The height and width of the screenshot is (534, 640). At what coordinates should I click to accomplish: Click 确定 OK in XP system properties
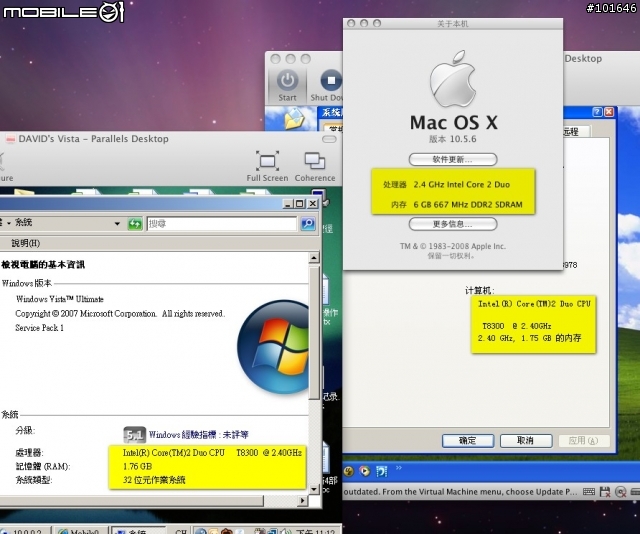click(468, 441)
